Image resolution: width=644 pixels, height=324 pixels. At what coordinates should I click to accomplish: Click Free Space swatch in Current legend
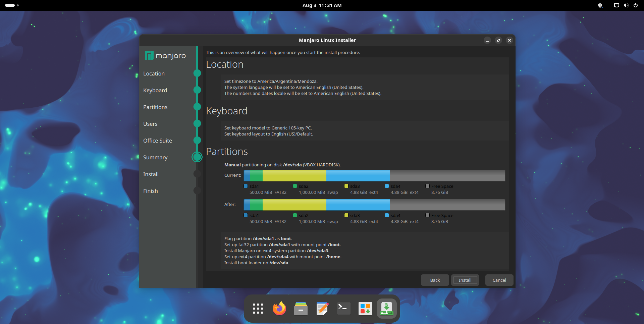(428, 186)
